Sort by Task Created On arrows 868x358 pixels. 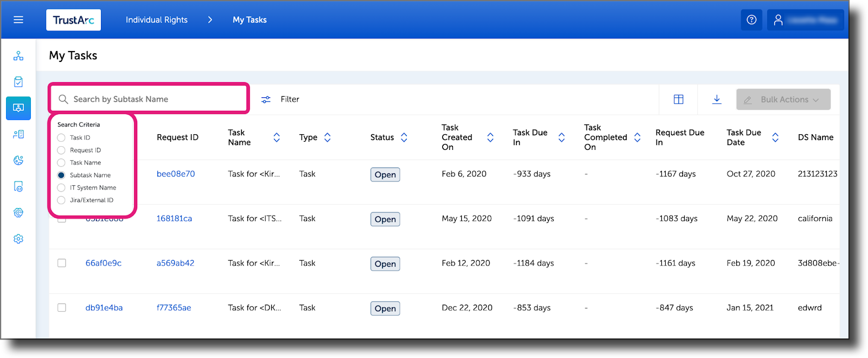pyautogui.click(x=490, y=137)
